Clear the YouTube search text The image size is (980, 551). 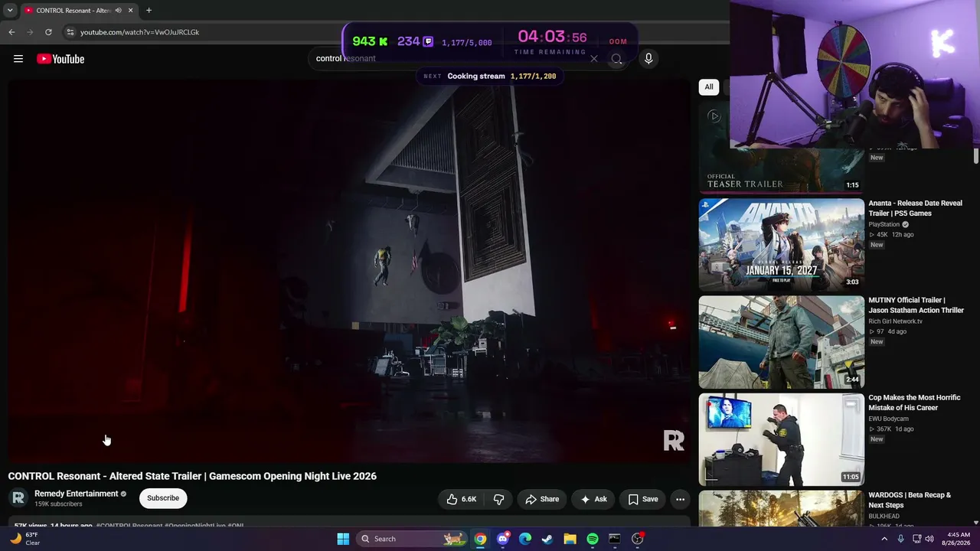(x=593, y=59)
